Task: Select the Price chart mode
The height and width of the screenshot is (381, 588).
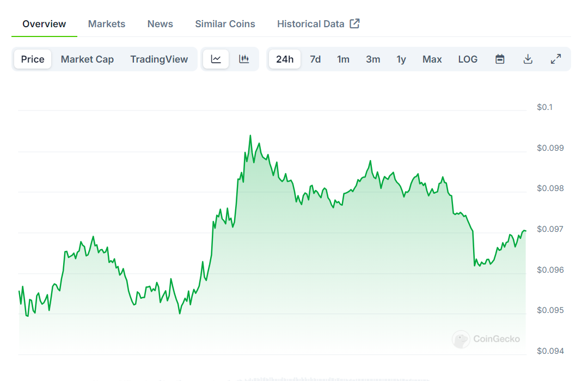Action: click(x=33, y=59)
